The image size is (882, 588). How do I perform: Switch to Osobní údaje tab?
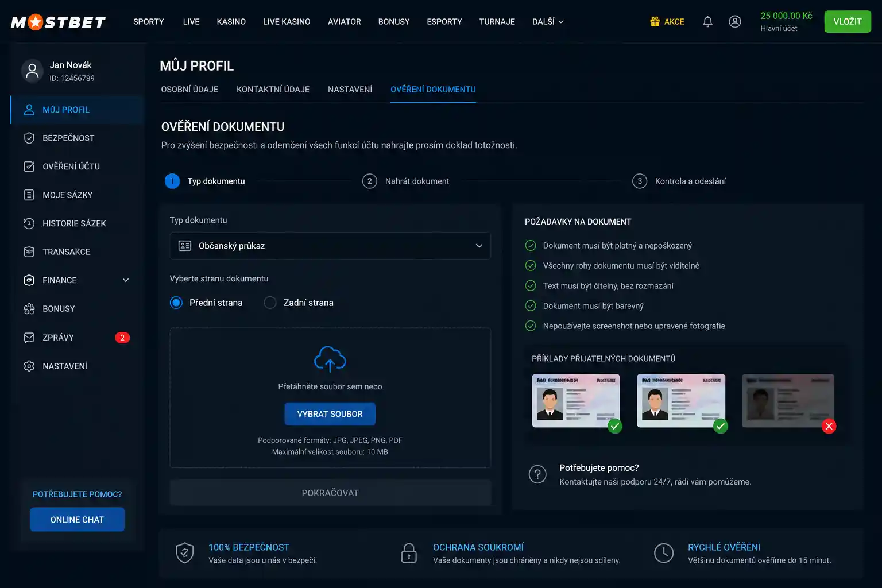189,90
